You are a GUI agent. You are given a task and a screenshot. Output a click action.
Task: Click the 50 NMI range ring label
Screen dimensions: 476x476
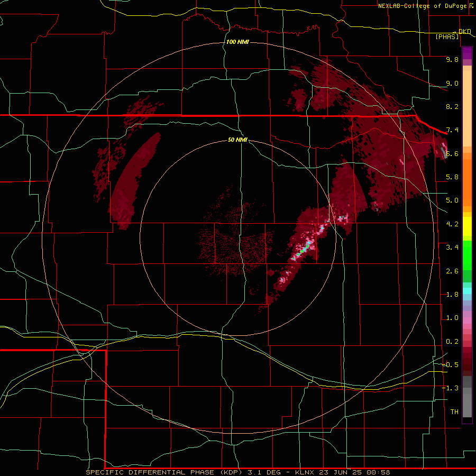click(237, 140)
